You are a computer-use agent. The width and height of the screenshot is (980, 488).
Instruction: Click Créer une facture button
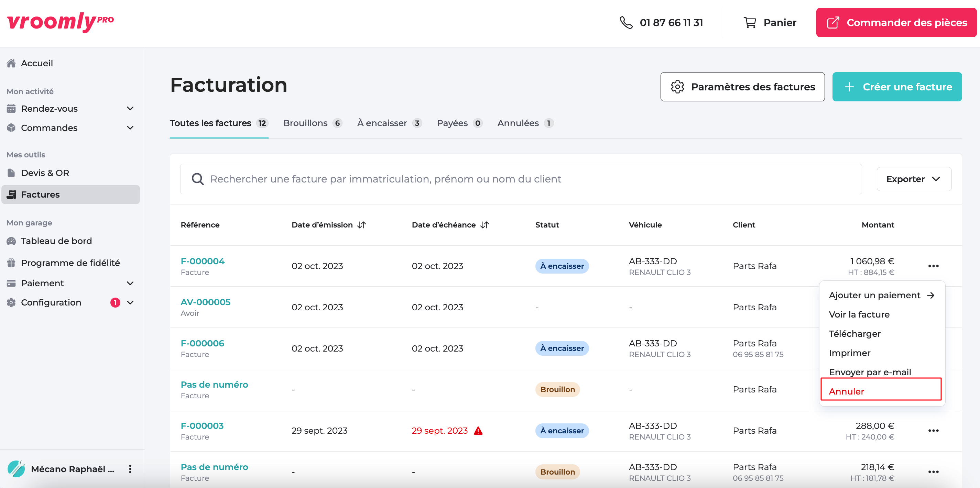[897, 87]
